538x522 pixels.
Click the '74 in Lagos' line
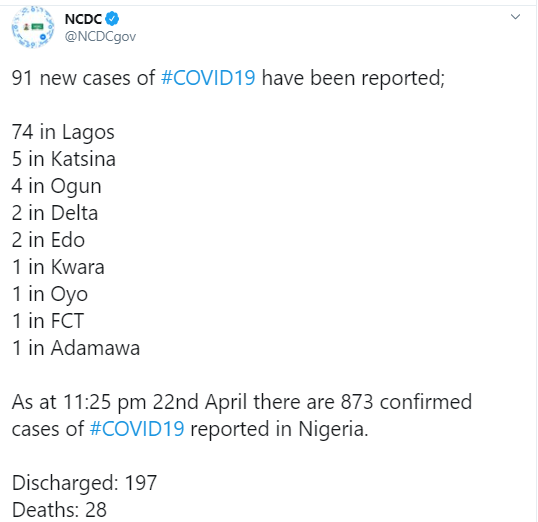pyautogui.click(x=63, y=132)
